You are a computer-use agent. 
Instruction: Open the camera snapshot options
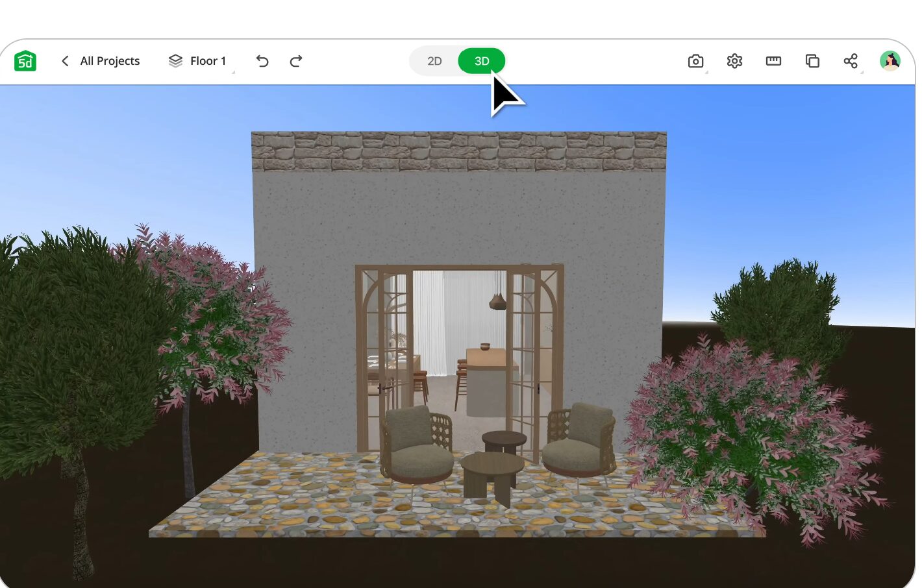coord(695,61)
